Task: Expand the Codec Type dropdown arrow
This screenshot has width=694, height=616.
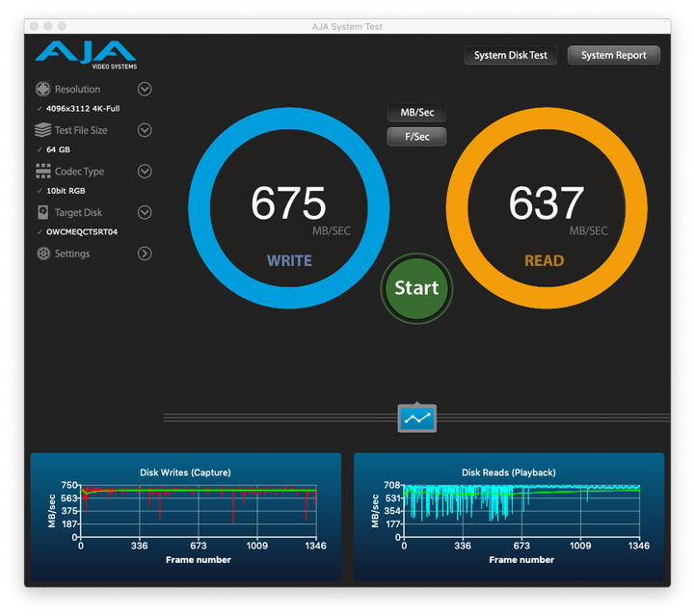Action: (145, 172)
